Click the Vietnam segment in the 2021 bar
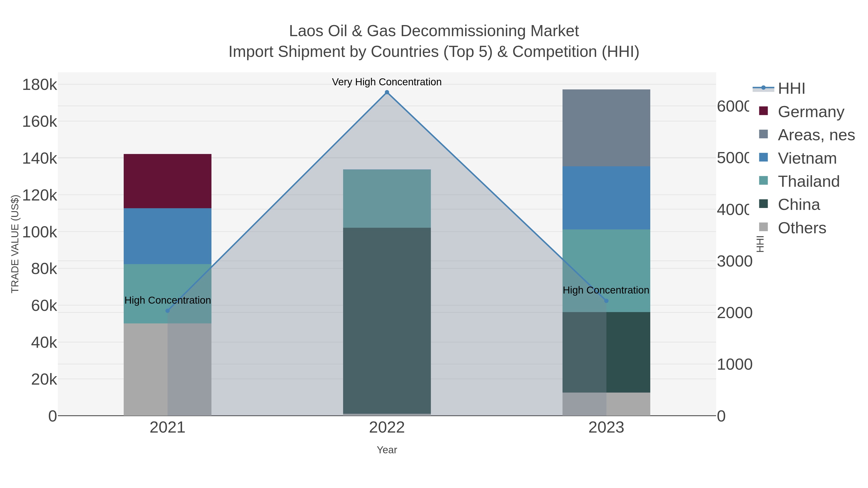This screenshot has width=868, height=488. 168,236
